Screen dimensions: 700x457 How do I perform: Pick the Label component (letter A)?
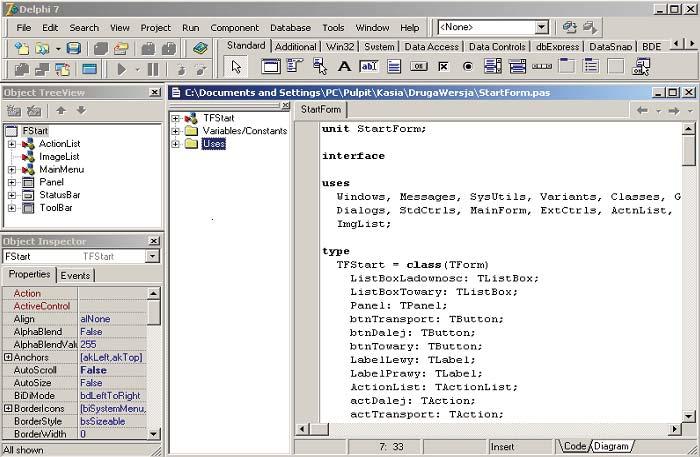[x=344, y=66]
